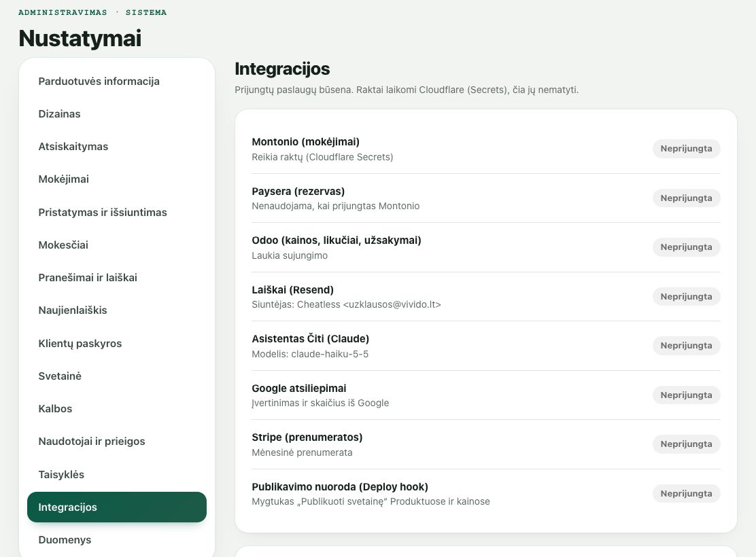
Task: Select Pristatymas ir išsiuntimas section
Action: [x=117, y=213]
